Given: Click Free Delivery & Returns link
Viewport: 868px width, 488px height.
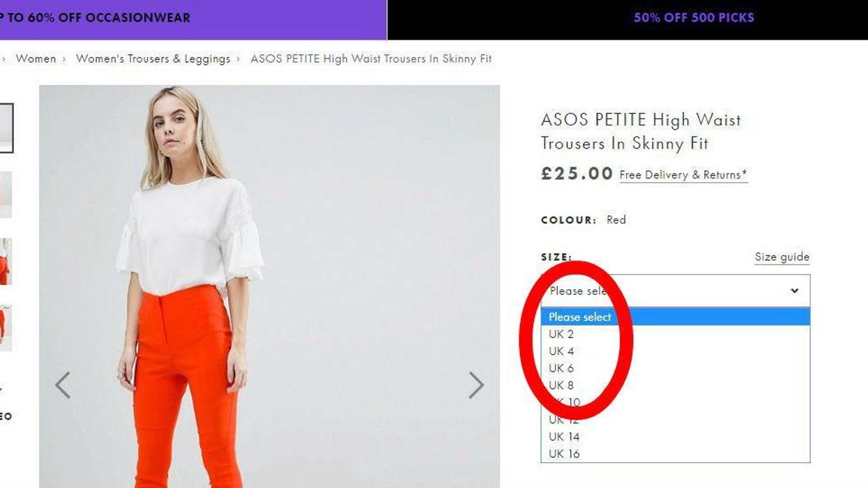Looking at the screenshot, I should (683, 175).
